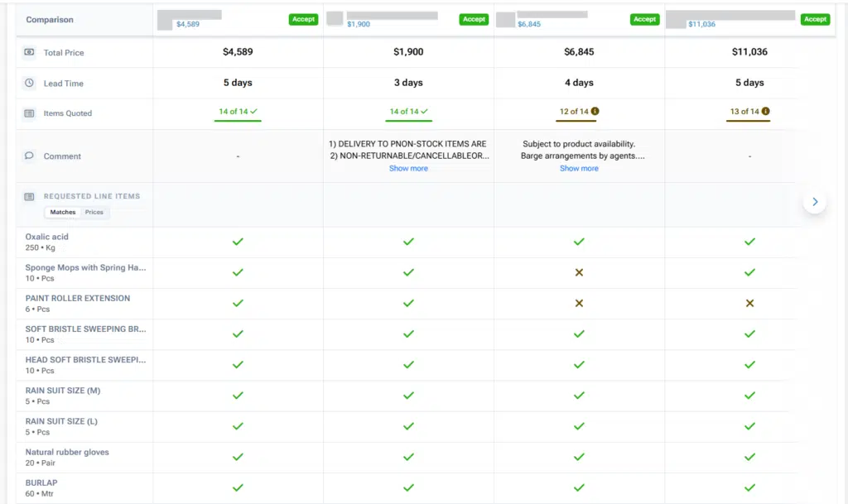Click the info icon beside 12 of 14
This screenshot has height=504, width=848.
(x=595, y=111)
